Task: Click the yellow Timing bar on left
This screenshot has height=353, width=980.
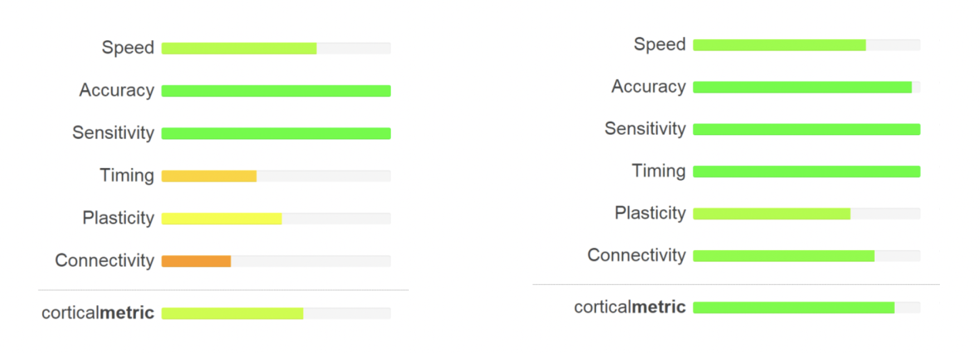Action: pos(209,176)
